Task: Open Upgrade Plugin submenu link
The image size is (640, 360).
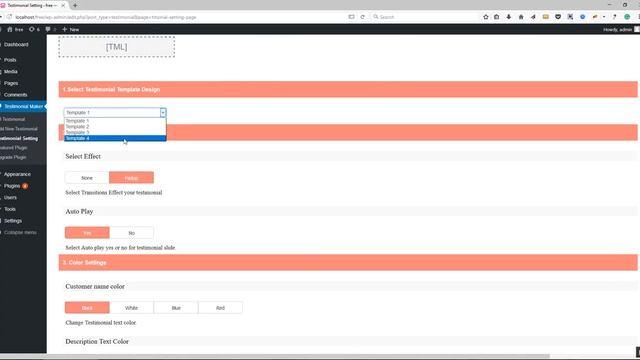Action: 13,157
